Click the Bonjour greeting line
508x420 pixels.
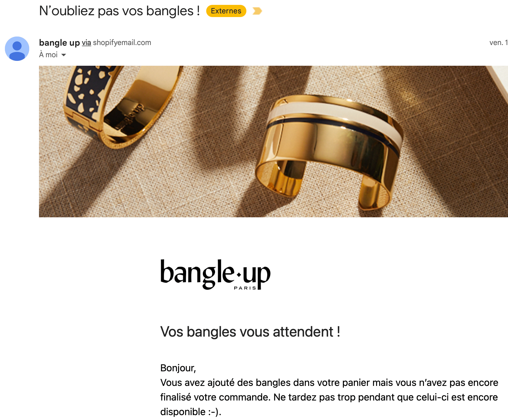(x=178, y=368)
